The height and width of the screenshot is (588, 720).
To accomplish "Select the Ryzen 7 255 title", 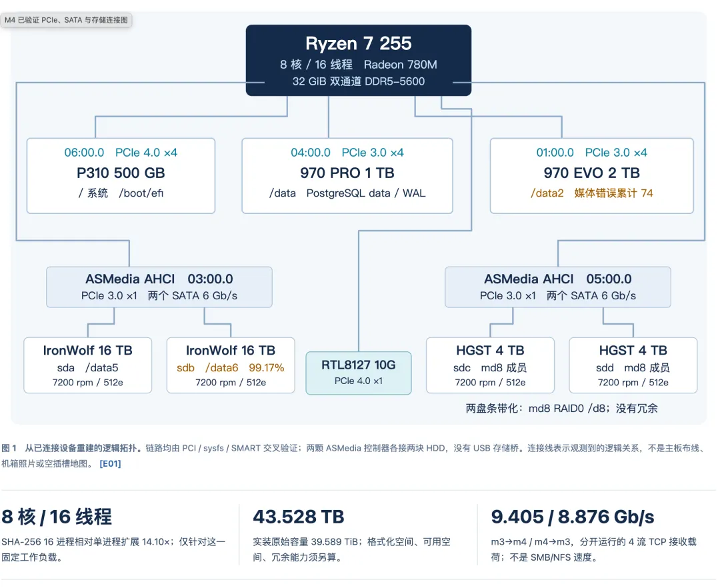I will click(x=359, y=43).
